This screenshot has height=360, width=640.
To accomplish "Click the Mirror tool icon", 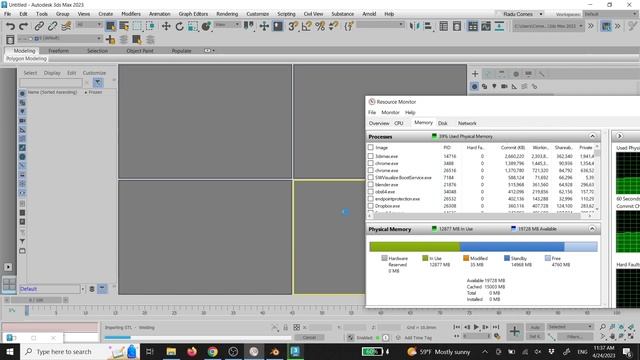I will click(x=414, y=27).
